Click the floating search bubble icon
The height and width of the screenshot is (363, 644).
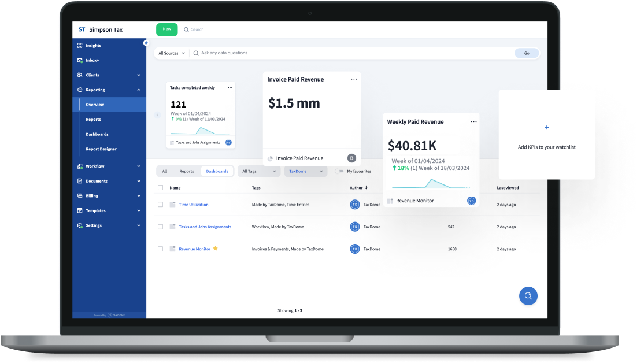pos(528,296)
